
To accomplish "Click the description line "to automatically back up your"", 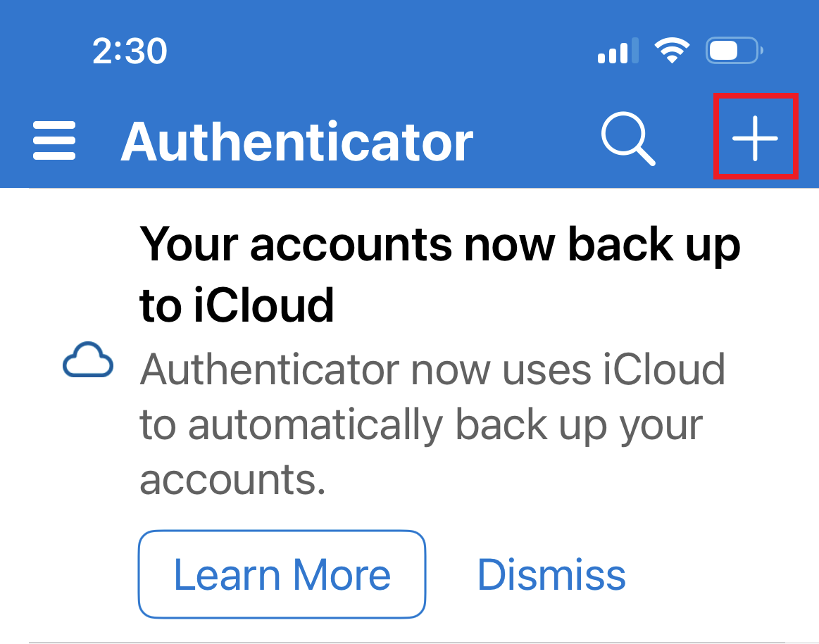I will pos(421,424).
